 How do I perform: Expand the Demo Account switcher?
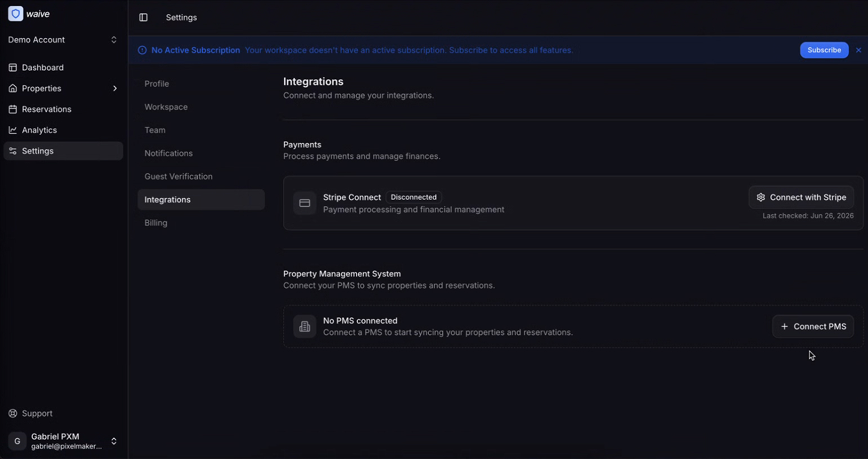pyautogui.click(x=63, y=40)
